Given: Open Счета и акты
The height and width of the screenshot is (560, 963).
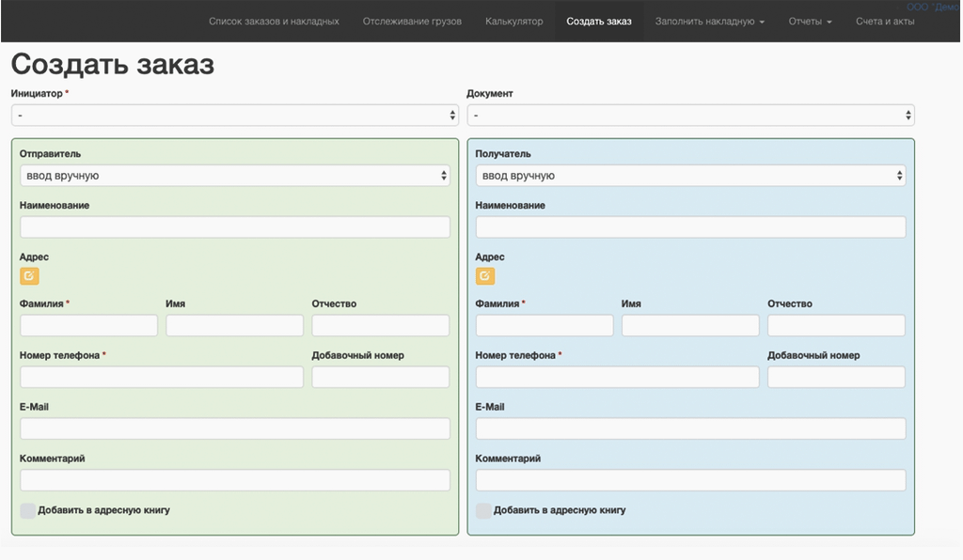Looking at the screenshot, I should pos(885,22).
